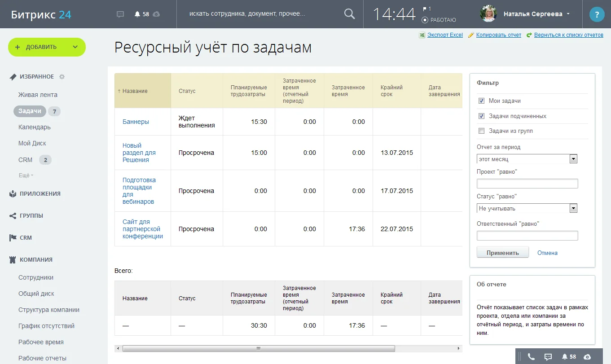Uncheck the Мои задачи filter
611x364 pixels.
[481, 101]
